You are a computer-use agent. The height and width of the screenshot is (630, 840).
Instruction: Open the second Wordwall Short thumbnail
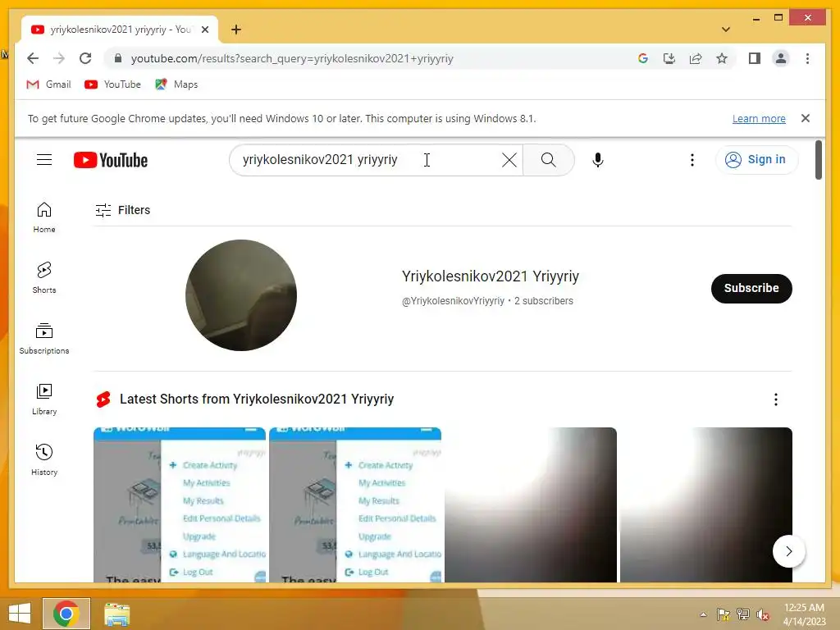tap(355, 504)
